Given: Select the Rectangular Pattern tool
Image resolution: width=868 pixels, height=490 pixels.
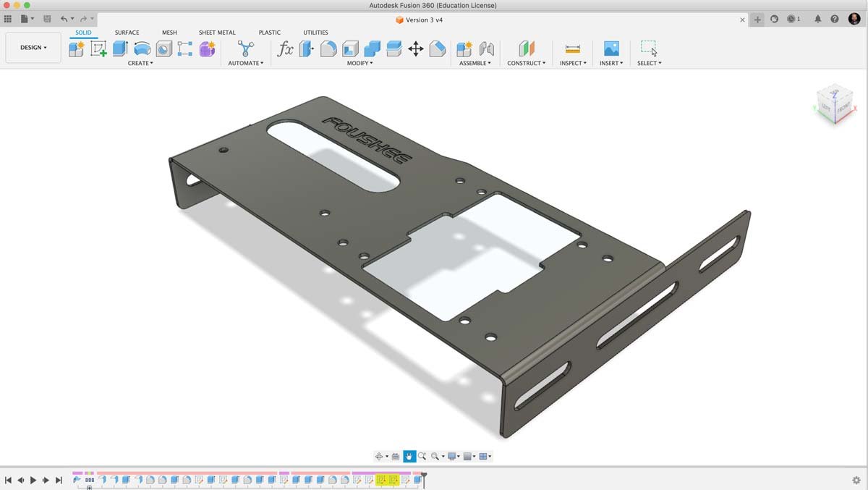Looking at the screenshot, I should click(x=185, y=49).
